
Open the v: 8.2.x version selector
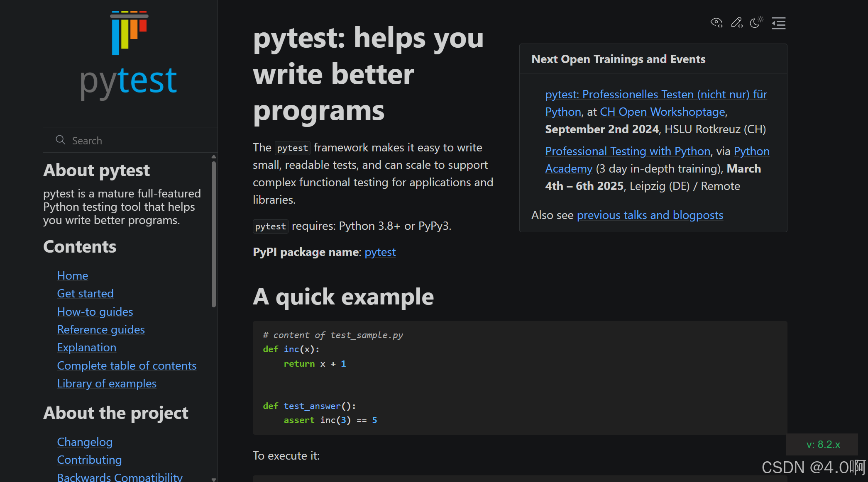point(822,444)
